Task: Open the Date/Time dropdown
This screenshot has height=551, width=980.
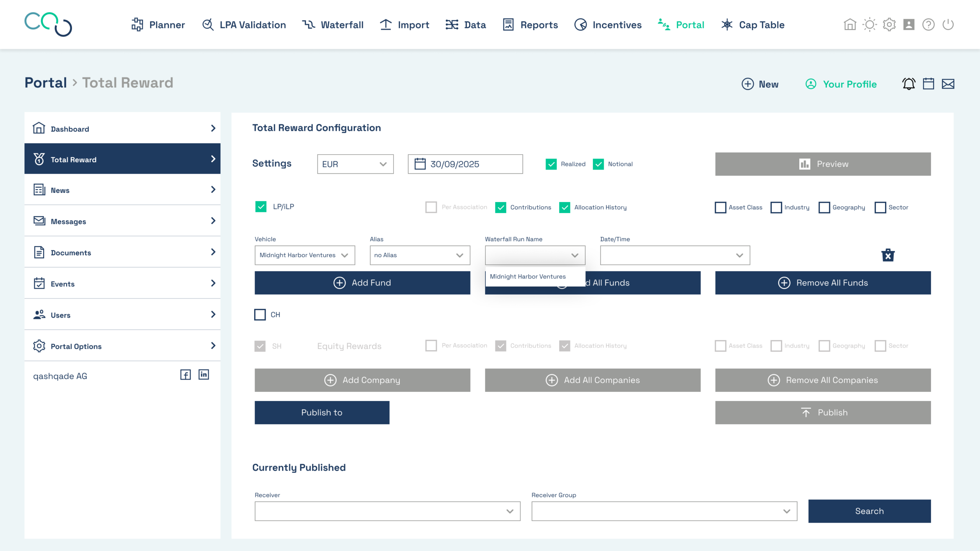Action: 675,255
